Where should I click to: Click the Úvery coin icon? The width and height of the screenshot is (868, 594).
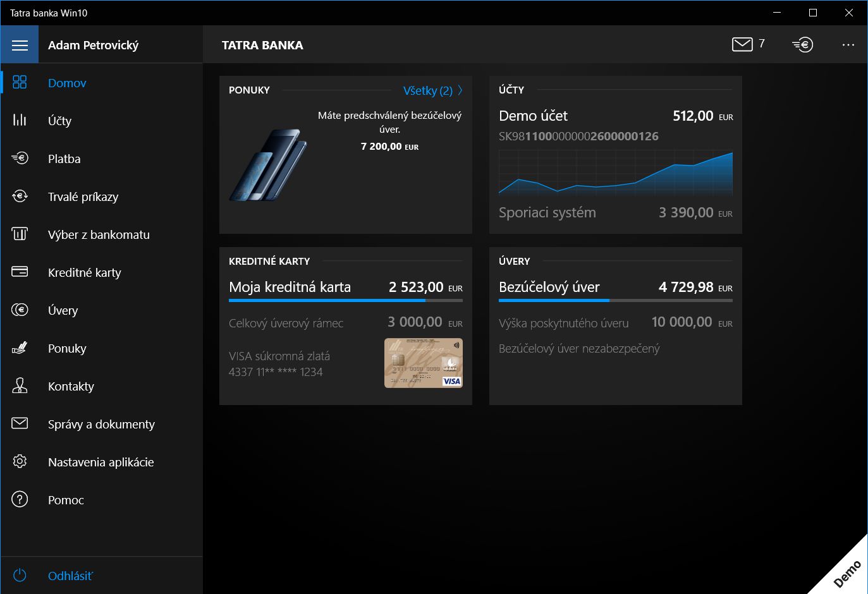[x=20, y=310]
